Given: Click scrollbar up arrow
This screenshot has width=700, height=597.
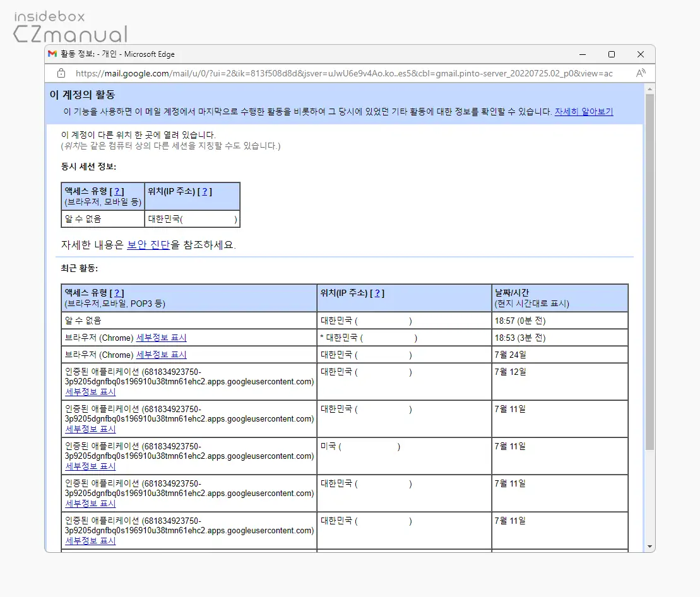Looking at the screenshot, I should [650, 89].
